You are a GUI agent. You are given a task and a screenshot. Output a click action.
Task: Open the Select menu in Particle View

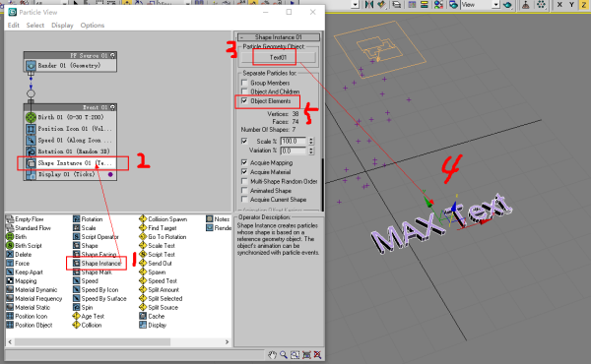point(35,26)
